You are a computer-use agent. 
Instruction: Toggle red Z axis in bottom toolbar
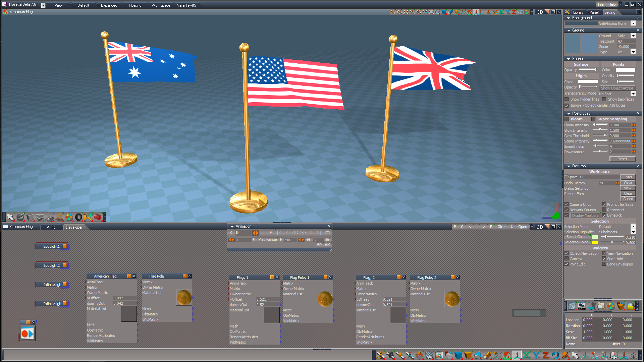point(546,355)
